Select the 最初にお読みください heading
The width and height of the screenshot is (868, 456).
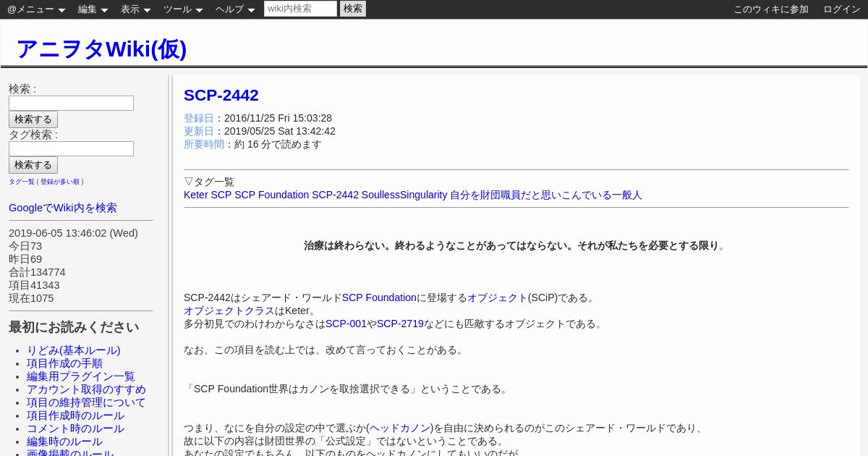click(74, 327)
